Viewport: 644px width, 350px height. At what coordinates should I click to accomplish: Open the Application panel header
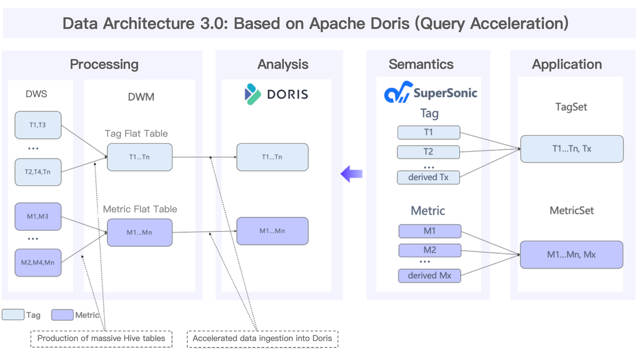567,64
